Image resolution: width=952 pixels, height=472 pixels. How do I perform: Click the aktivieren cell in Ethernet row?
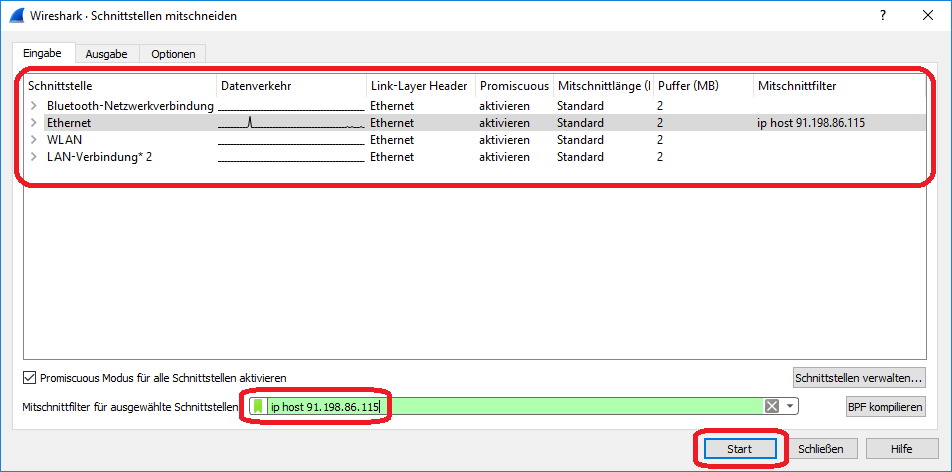coord(504,123)
